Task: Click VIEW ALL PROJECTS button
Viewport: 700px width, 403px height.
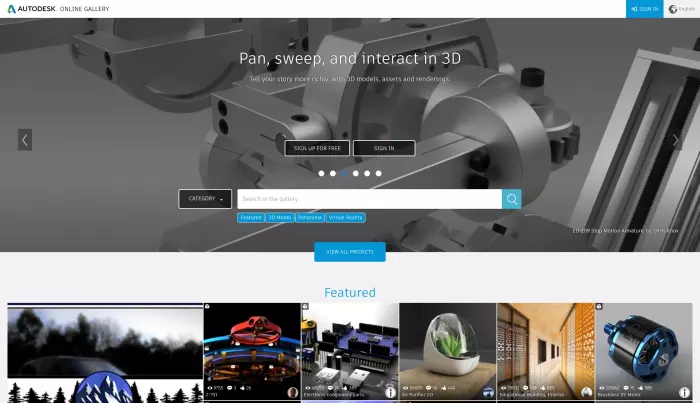Action: pyautogui.click(x=350, y=252)
